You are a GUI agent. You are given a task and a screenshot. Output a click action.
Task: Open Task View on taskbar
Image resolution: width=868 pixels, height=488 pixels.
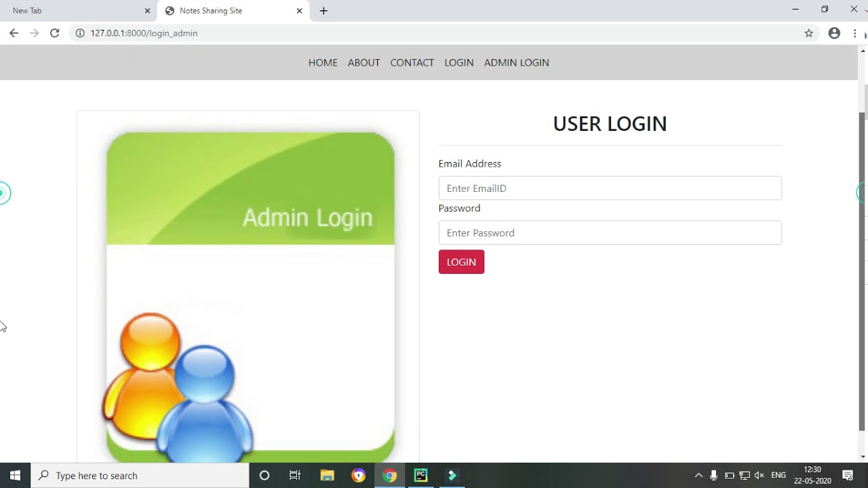[x=295, y=476]
